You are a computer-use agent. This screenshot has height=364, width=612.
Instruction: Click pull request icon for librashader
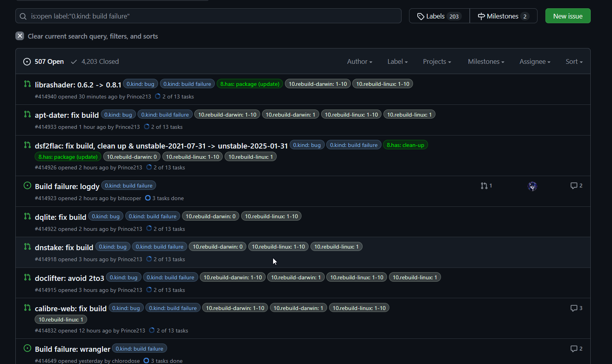(x=27, y=84)
